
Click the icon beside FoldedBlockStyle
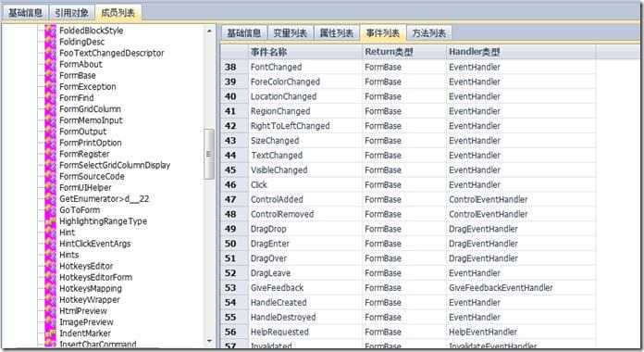pos(50,31)
